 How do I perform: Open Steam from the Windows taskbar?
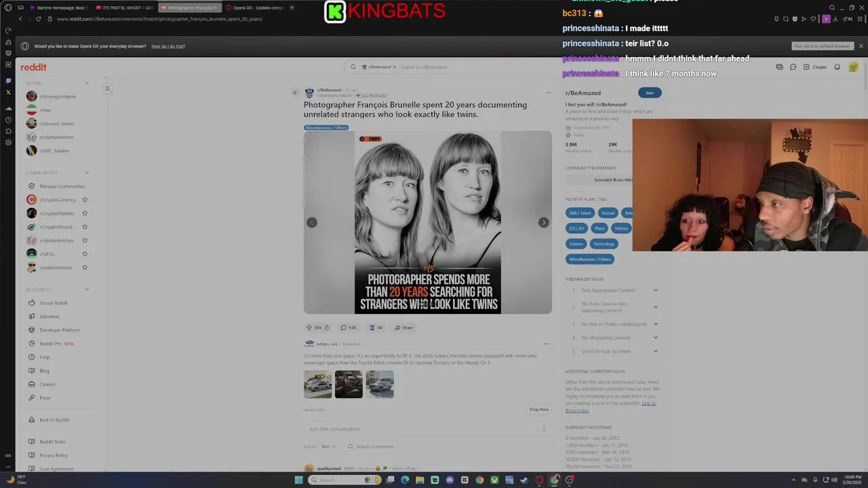pos(524,480)
